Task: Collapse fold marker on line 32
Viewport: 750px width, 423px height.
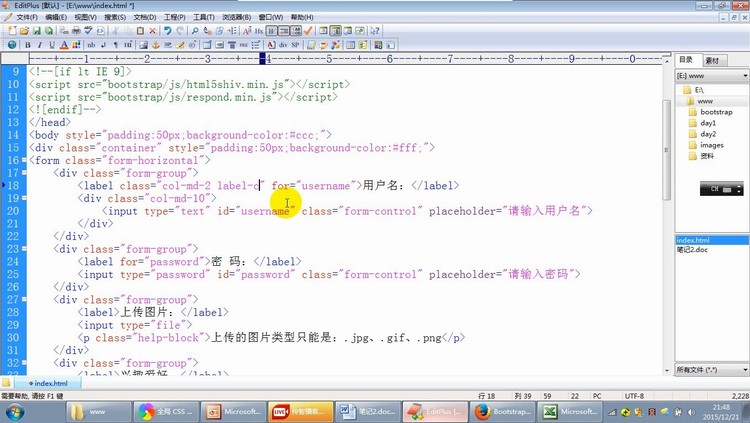Action: [x=24, y=363]
